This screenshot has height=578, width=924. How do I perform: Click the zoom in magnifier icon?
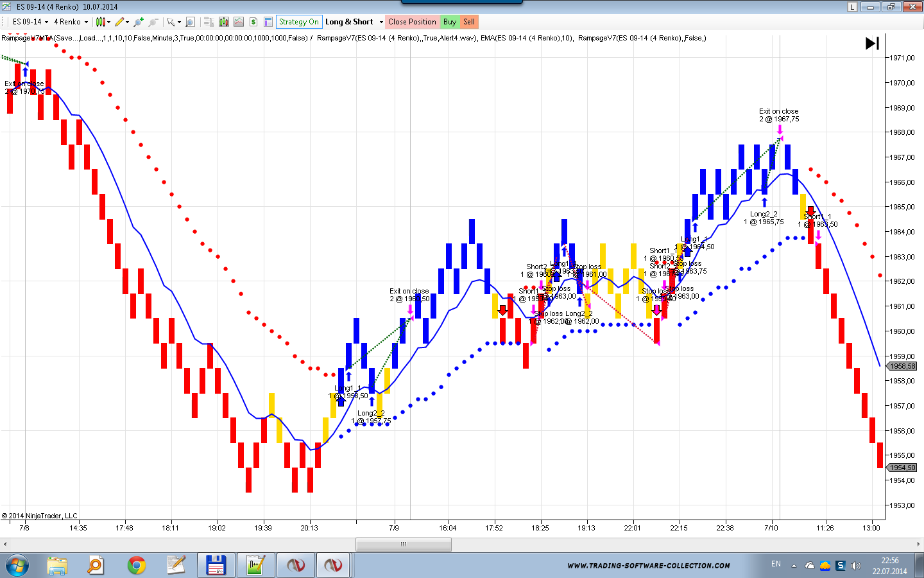pyautogui.click(x=138, y=22)
